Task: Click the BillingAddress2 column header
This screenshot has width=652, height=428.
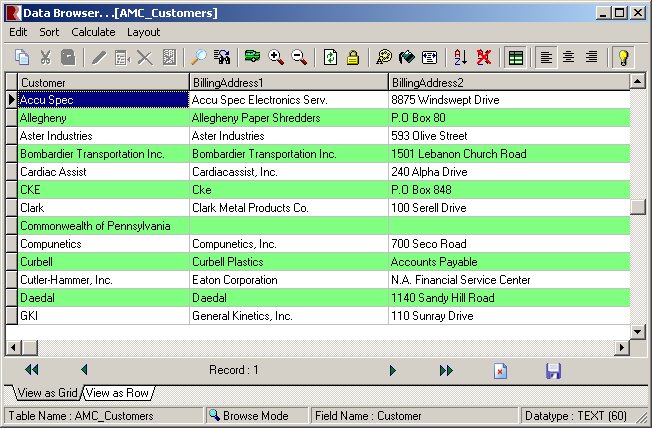Action: (x=509, y=82)
